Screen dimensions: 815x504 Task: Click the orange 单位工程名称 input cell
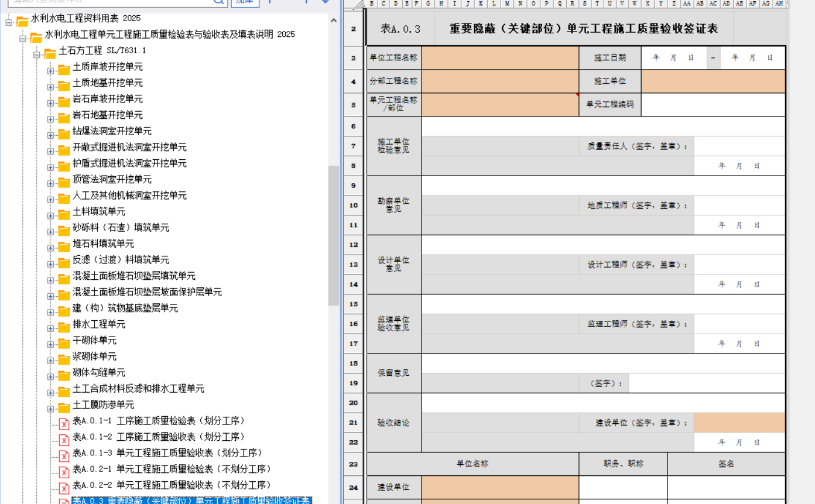500,57
